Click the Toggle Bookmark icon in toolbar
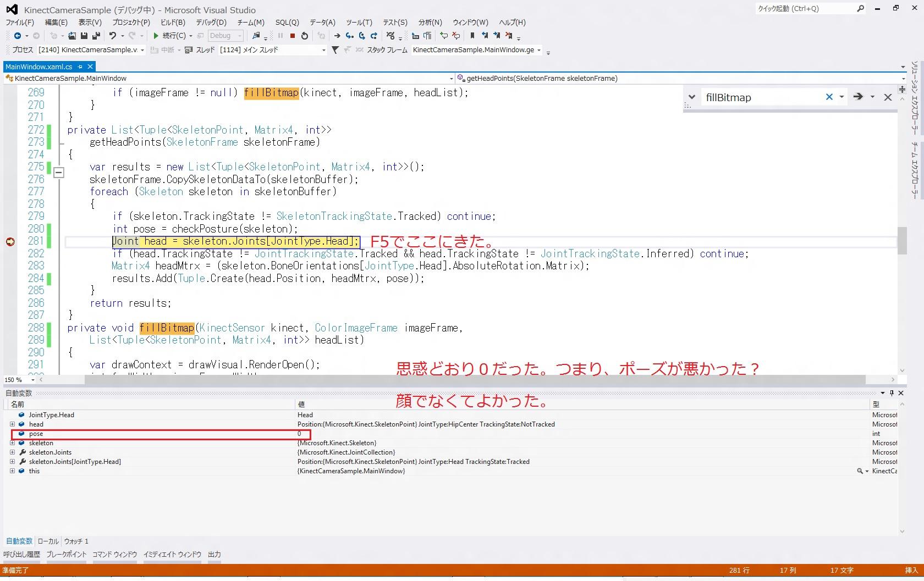The height and width of the screenshot is (581, 924). tap(472, 36)
